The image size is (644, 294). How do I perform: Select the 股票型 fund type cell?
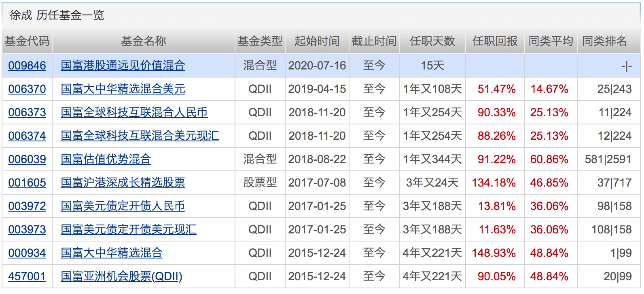click(x=260, y=183)
